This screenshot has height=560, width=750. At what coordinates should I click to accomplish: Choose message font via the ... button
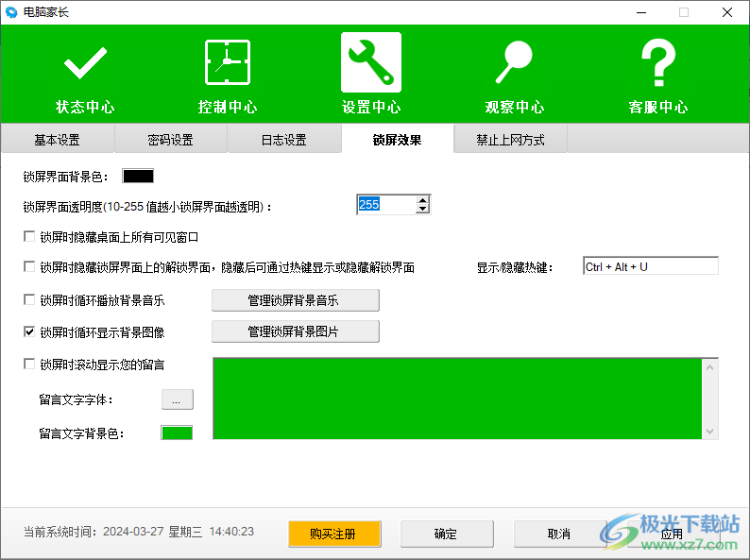pos(178,399)
